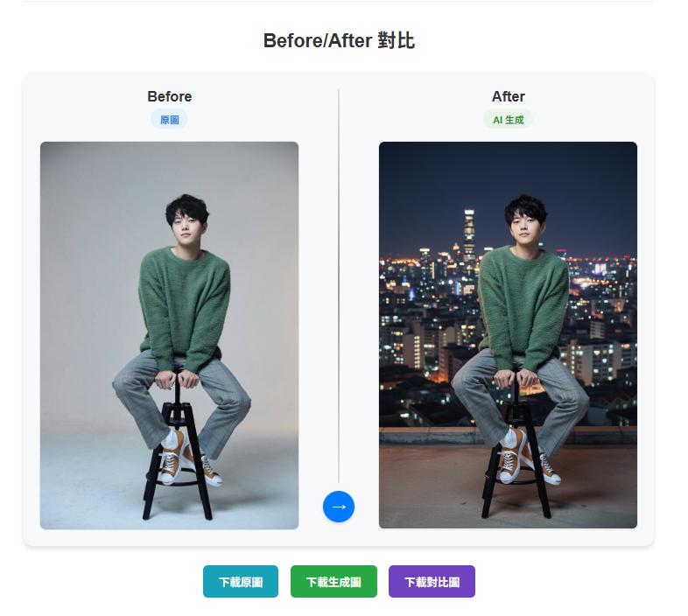The image size is (688, 616).
Task: Click the AI 生成 badge under After
Action: tap(508, 119)
